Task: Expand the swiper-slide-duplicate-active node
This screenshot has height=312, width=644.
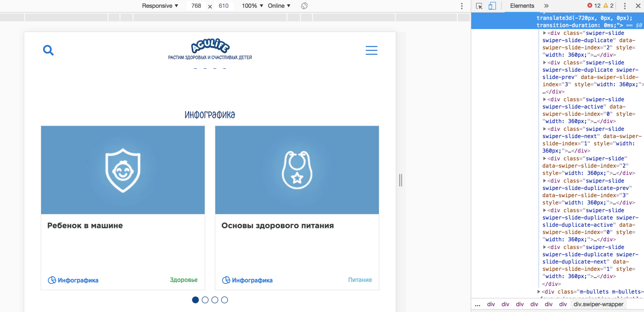Action: pos(544,210)
